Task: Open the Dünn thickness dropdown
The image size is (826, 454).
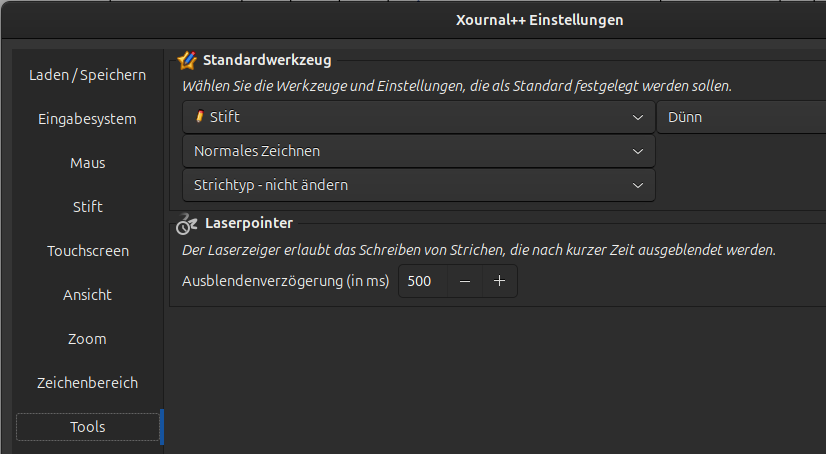Action: (740, 117)
